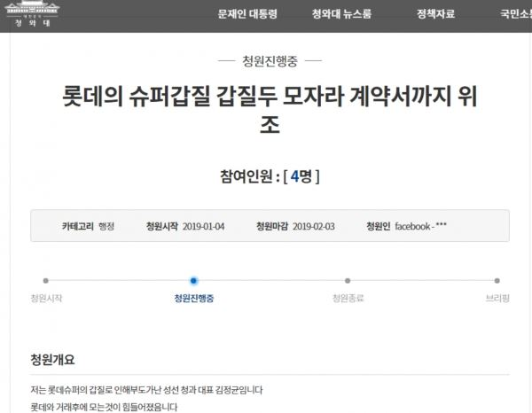This screenshot has height=413, width=532.
Task: Click the 참여인원 4명 count
Action: 270,176
